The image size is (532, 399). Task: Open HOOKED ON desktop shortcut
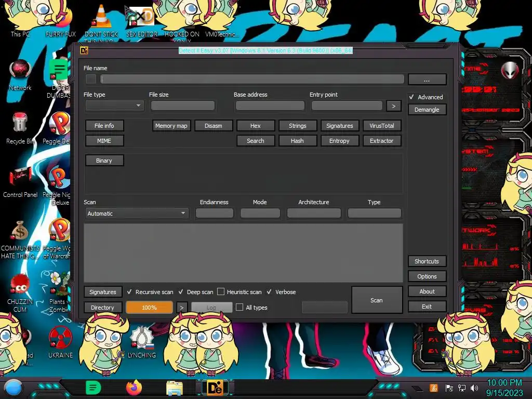[182, 21]
